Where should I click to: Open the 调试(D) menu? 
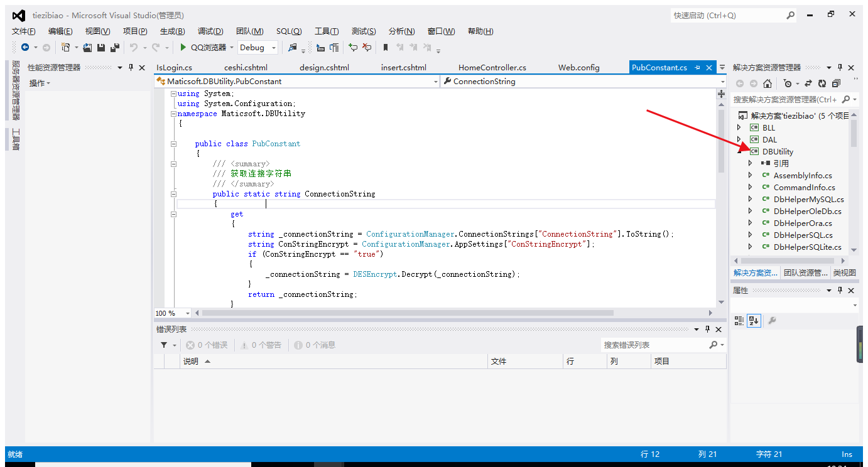click(210, 31)
